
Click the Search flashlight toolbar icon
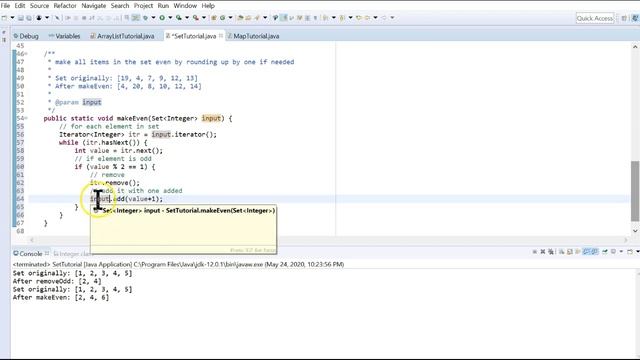tap(257, 18)
